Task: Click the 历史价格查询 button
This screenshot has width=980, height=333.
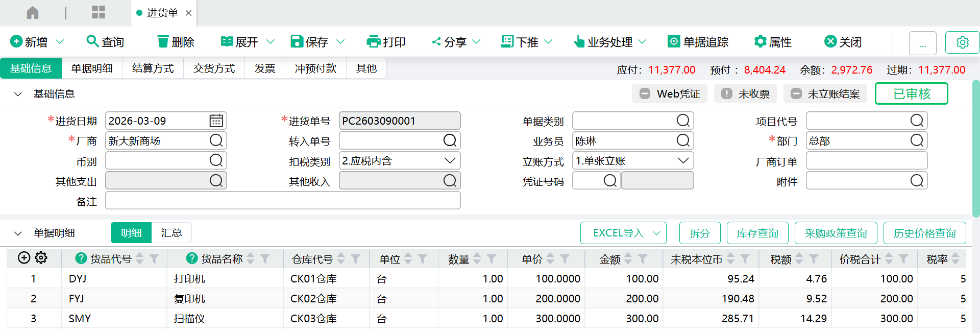Action: point(924,233)
